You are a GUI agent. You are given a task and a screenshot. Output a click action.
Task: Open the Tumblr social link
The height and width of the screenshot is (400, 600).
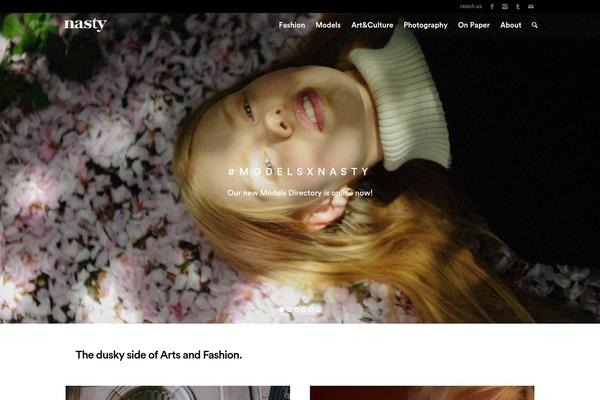point(518,7)
